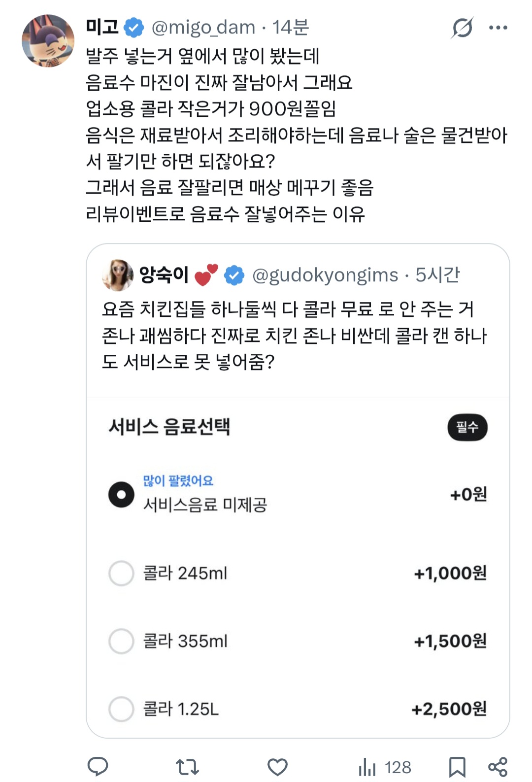
Task: Open the quoted tweet text by 앙숙이
Action: click(294, 336)
